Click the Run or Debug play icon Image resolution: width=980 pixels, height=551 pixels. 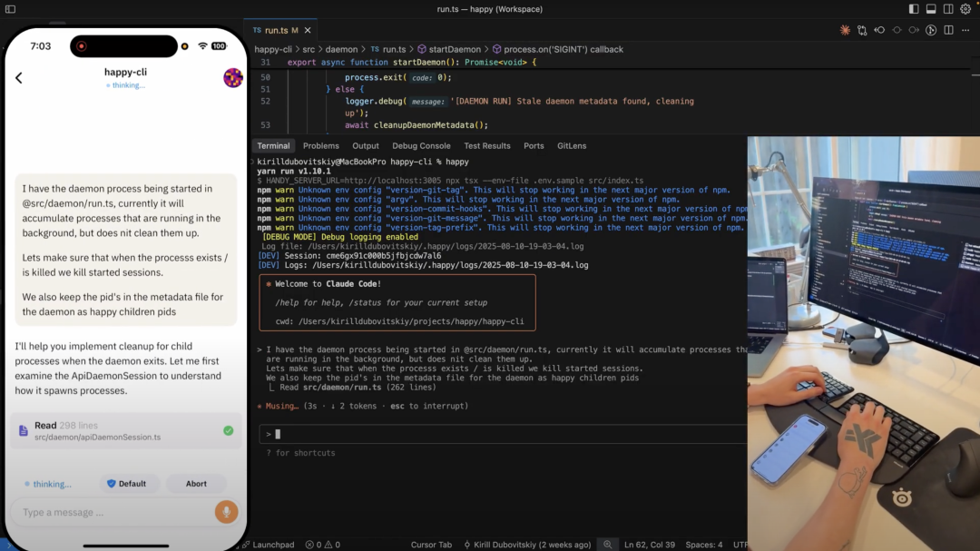tap(931, 30)
